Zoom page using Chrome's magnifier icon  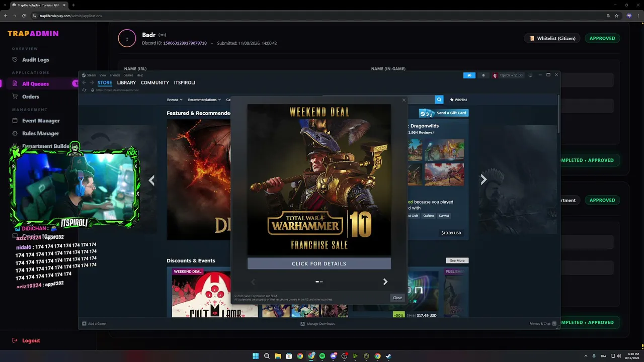608,16
